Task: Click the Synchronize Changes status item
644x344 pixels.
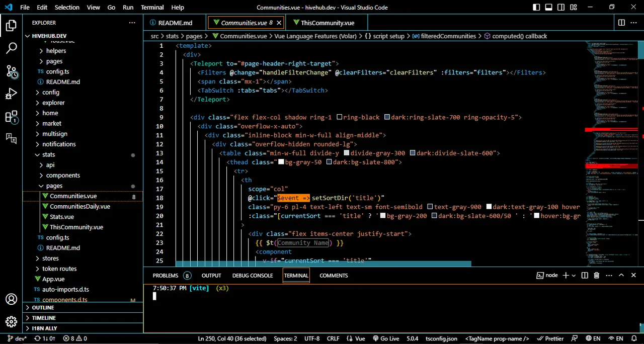Action: point(45,338)
